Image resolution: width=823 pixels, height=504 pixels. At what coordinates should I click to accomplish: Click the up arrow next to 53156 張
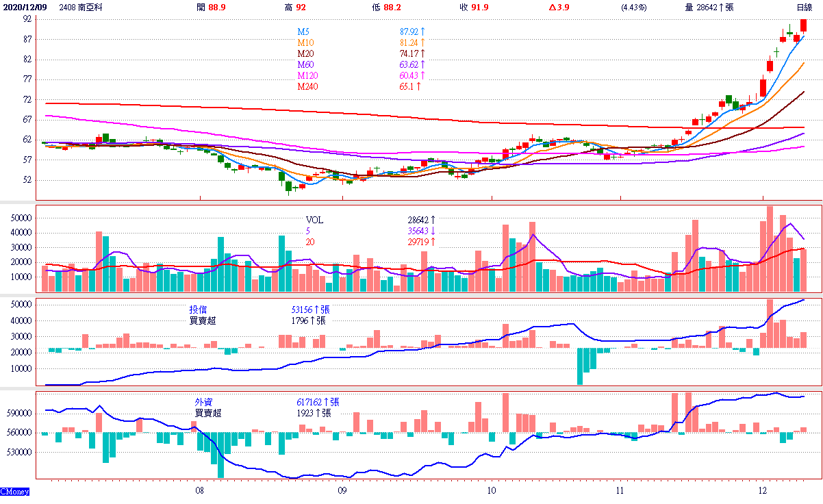(x=326, y=310)
